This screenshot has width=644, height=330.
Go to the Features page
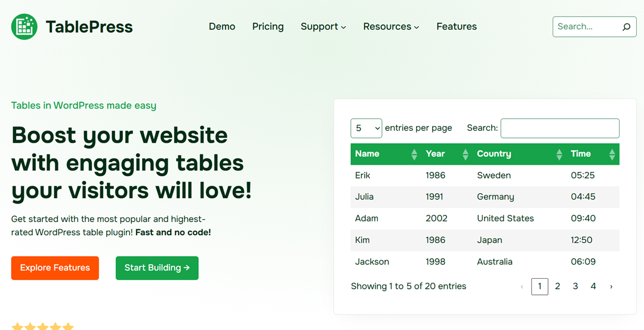tap(457, 27)
